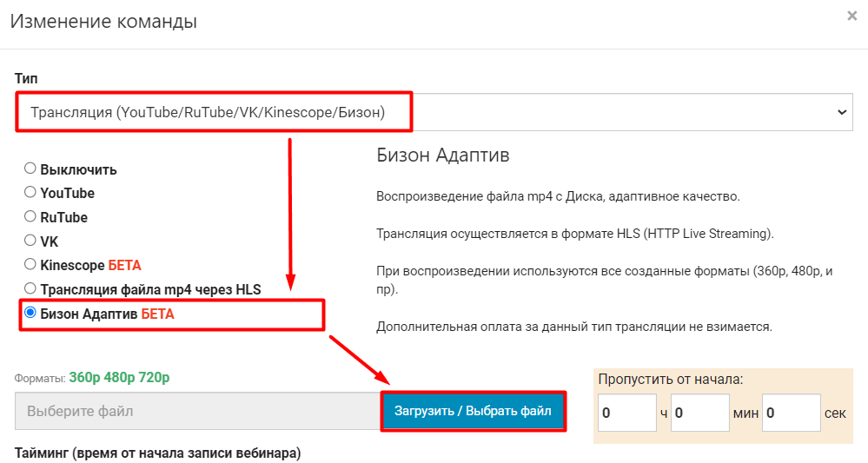Click the Тип field label
868x463 pixels.
(26, 79)
